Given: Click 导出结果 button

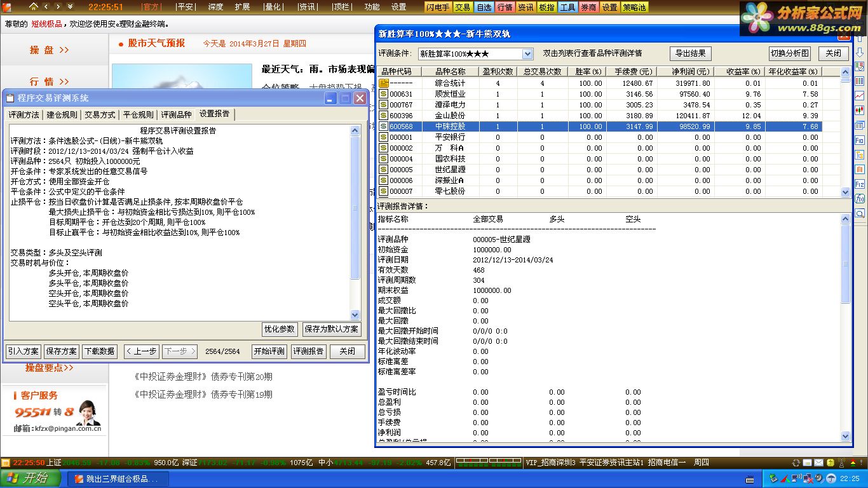Looking at the screenshot, I should pos(691,53).
